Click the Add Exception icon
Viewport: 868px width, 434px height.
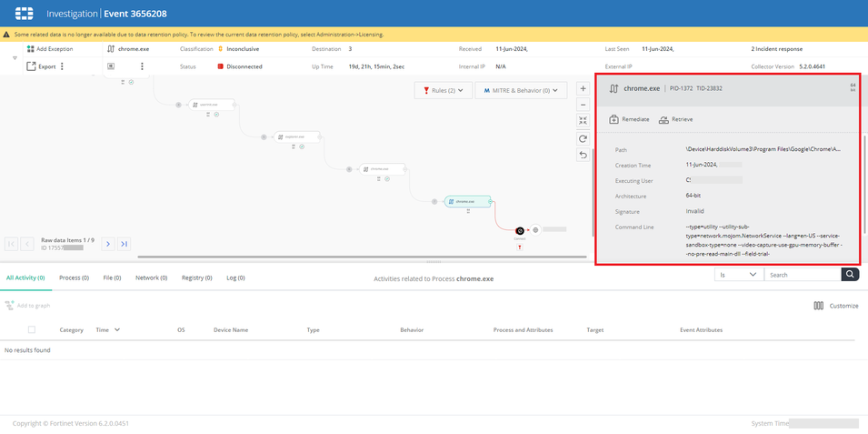(x=30, y=49)
